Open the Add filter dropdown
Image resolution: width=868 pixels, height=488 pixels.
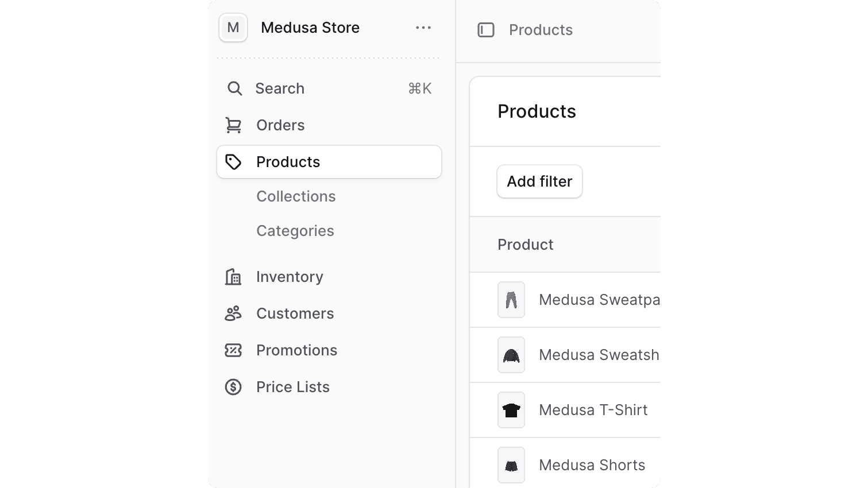(x=539, y=181)
